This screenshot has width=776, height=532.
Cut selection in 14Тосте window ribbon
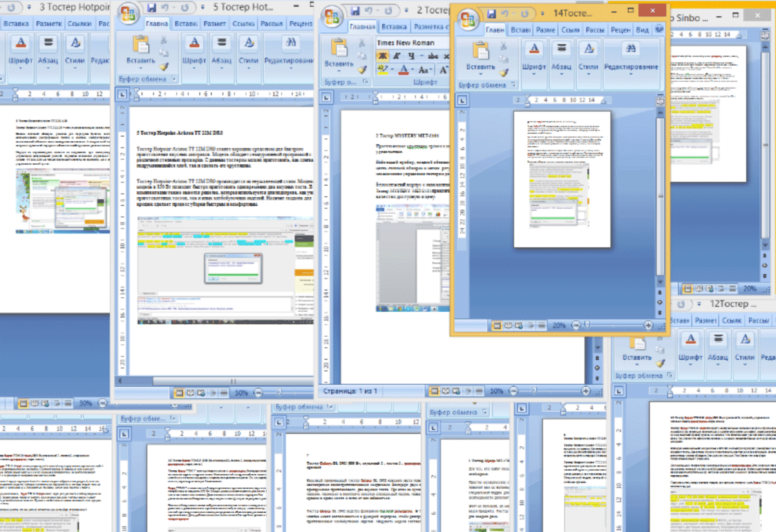tap(504, 46)
